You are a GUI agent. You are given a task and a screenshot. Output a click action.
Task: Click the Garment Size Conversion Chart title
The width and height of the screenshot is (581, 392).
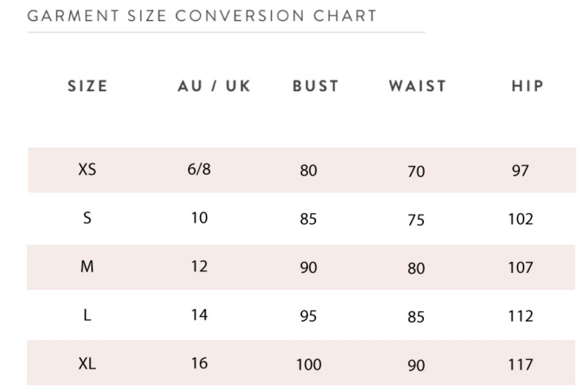point(202,16)
